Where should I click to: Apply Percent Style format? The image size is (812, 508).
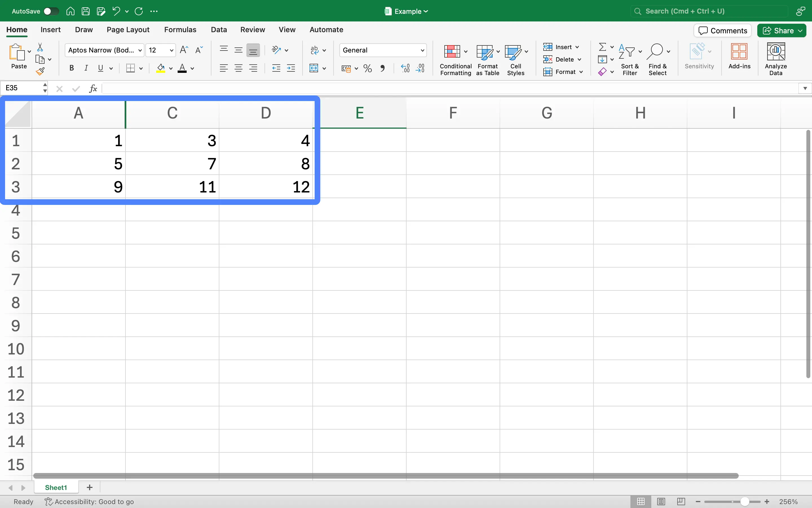[x=368, y=68]
